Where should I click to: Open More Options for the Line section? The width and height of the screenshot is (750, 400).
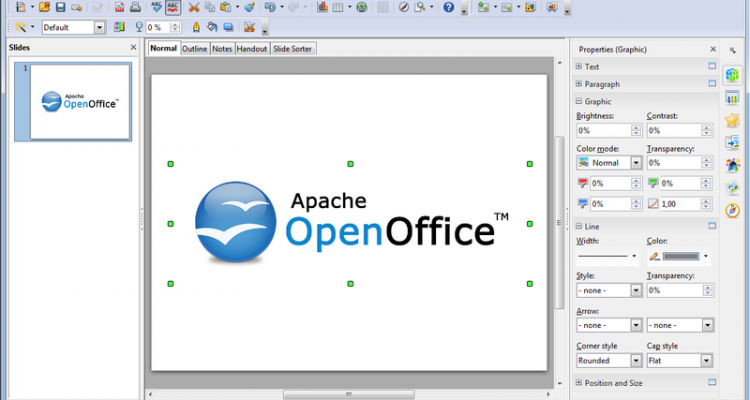tap(712, 226)
